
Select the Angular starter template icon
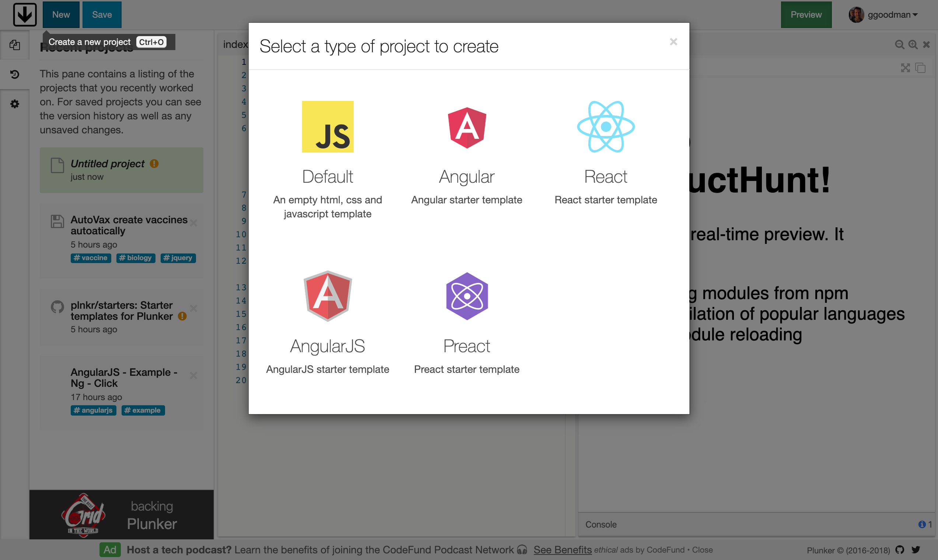click(x=467, y=127)
